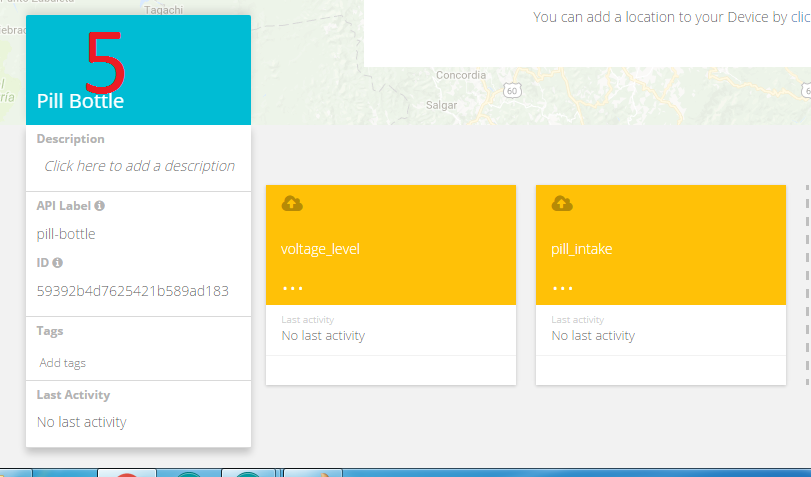Click the description placeholder to add description
Screen dimensions: 811x477
pos(139,166)
